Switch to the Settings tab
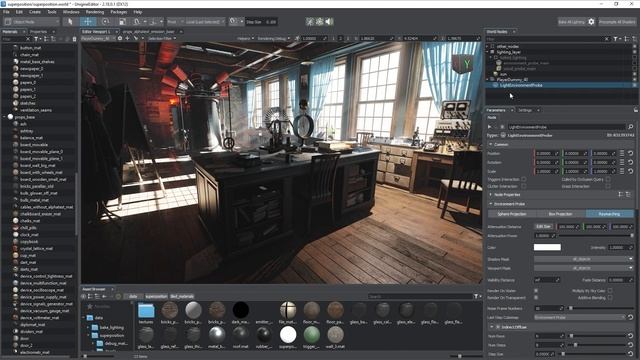The width and height of the screenshot is (640, 360). 525,110
